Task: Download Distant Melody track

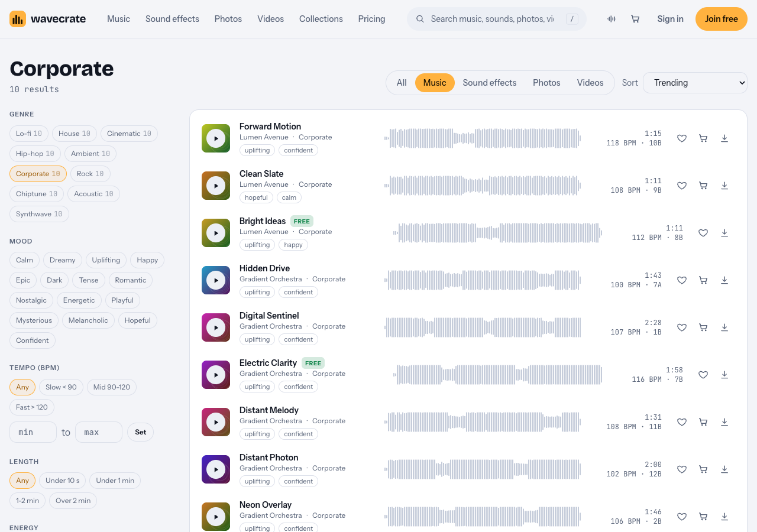Action: click(724, 422)
